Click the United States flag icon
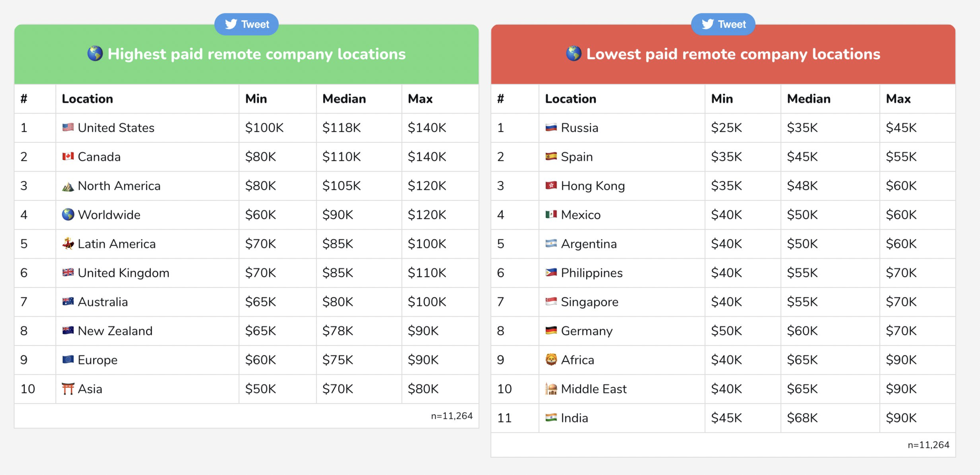Screen dimensions: 980x475 [x=68, y=128]
